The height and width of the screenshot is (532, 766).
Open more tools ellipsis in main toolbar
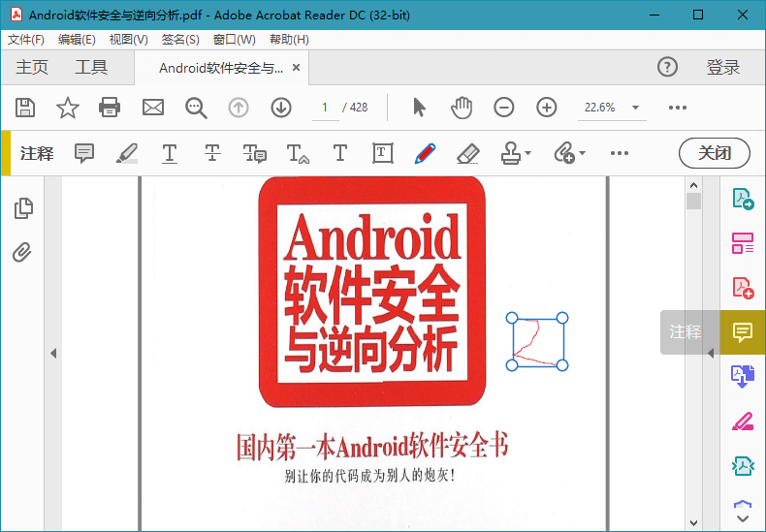[678, 108]
